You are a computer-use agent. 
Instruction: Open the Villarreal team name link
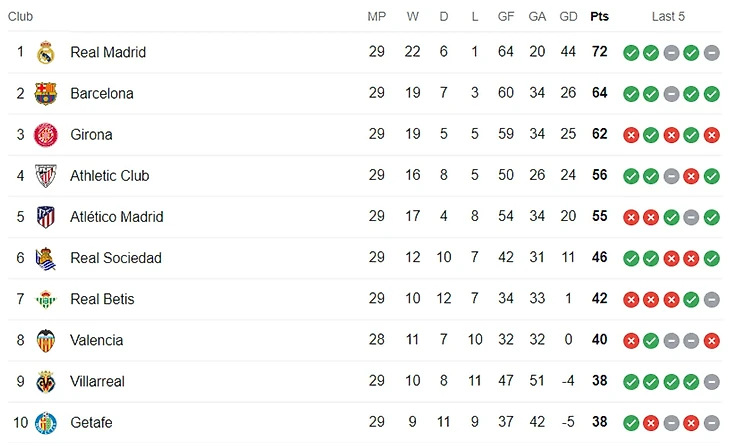pos(97,382)
